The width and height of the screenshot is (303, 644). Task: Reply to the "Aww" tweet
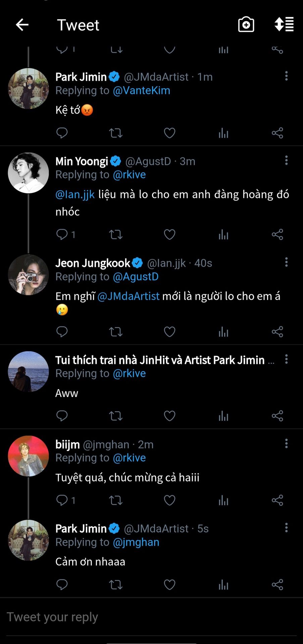[62, 416]
